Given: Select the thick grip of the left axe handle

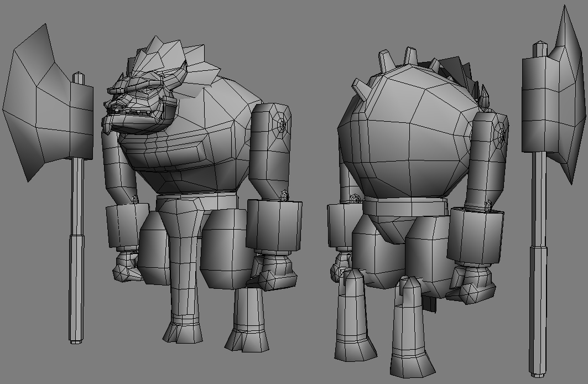Looking at the screenshot, I should 76,287.
